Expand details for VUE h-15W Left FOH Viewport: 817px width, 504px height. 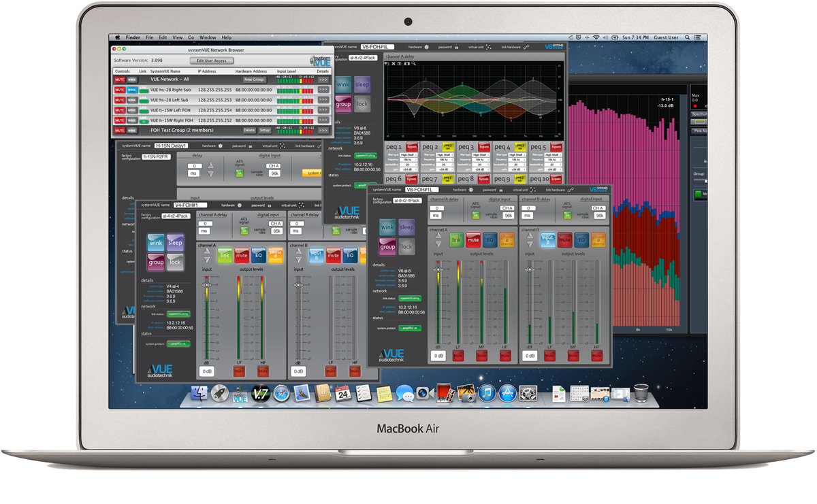point(323,110)
